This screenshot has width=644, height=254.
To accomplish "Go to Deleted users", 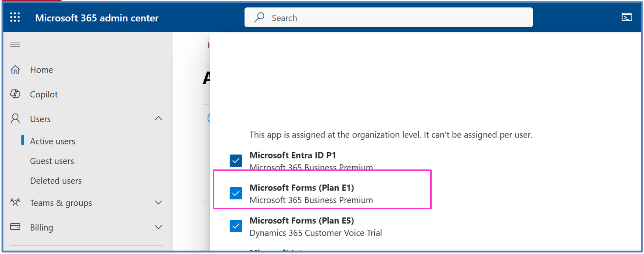I will pyautogui.click(x=56, y=181).
